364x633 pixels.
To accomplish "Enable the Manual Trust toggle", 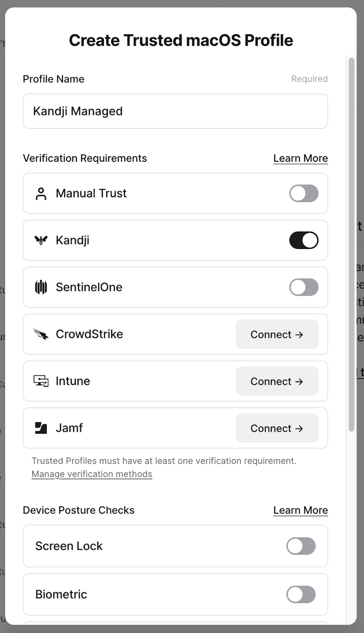I will [304, 194].
